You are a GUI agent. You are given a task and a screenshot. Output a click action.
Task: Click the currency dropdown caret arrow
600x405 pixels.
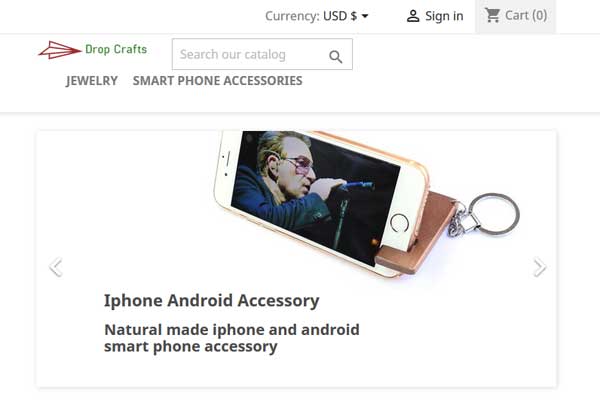[365, 16]
